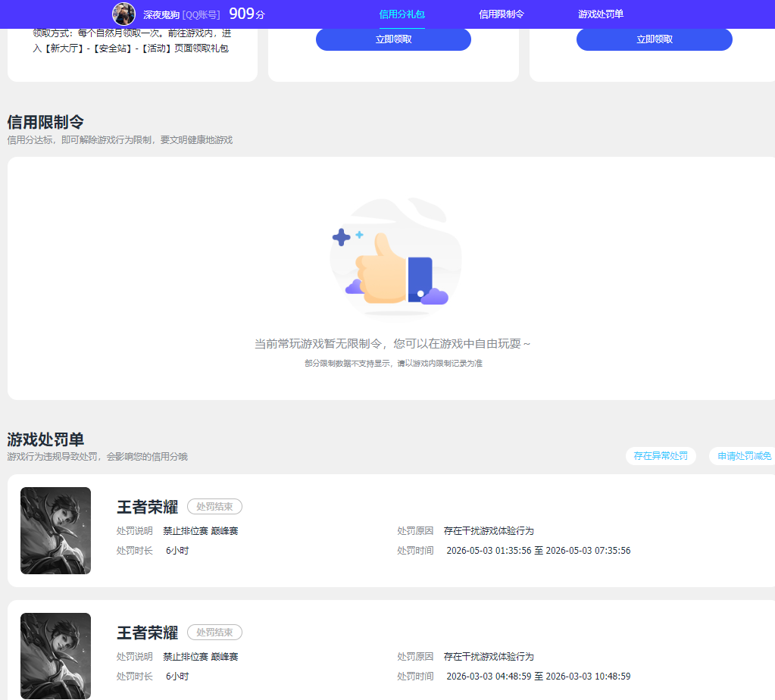Click the username 深夜鬼狗 in the header
775x700 pixels.
click(x=161, y=15)
